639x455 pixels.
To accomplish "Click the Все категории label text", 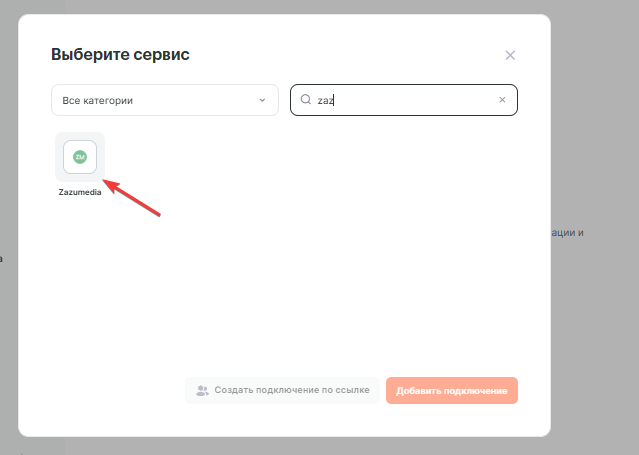I will pyautogui.click(x=98, y=100).
